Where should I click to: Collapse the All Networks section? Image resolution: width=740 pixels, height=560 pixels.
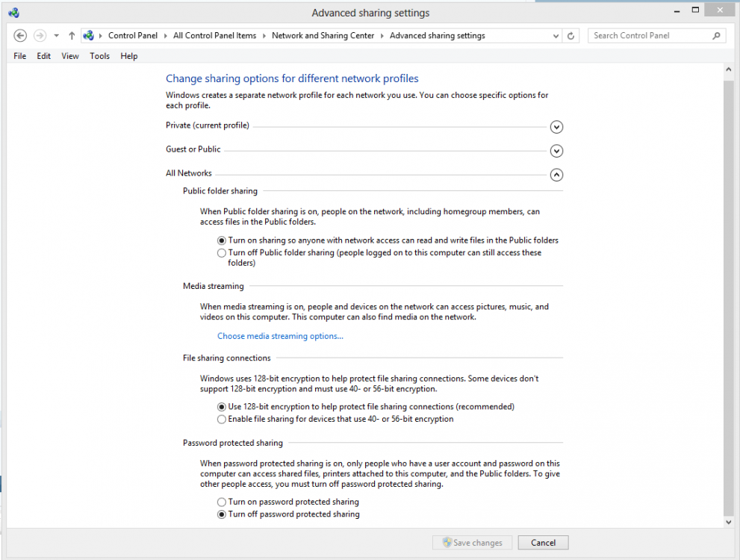556,175
